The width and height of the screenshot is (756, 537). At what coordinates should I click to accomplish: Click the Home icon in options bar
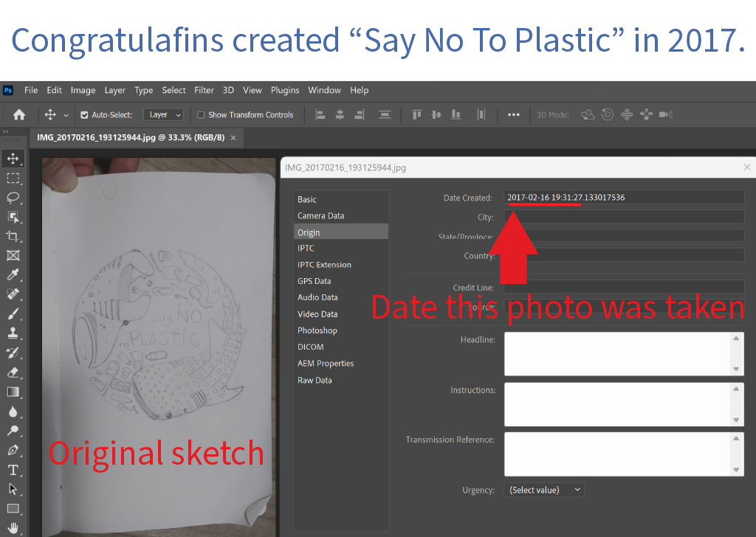click(19, 114)
